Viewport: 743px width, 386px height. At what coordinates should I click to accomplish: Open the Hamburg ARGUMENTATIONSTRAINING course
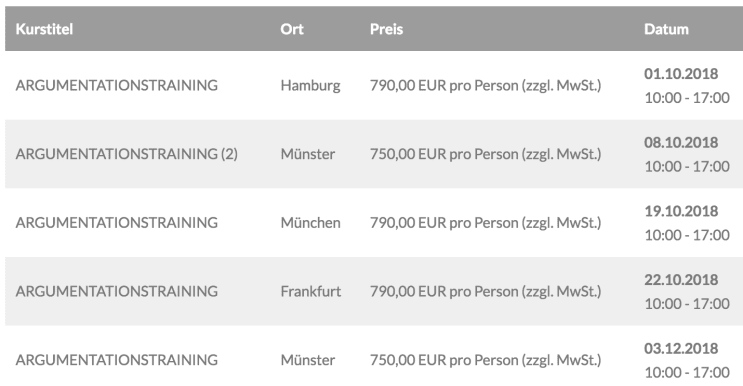pos(117,85)
